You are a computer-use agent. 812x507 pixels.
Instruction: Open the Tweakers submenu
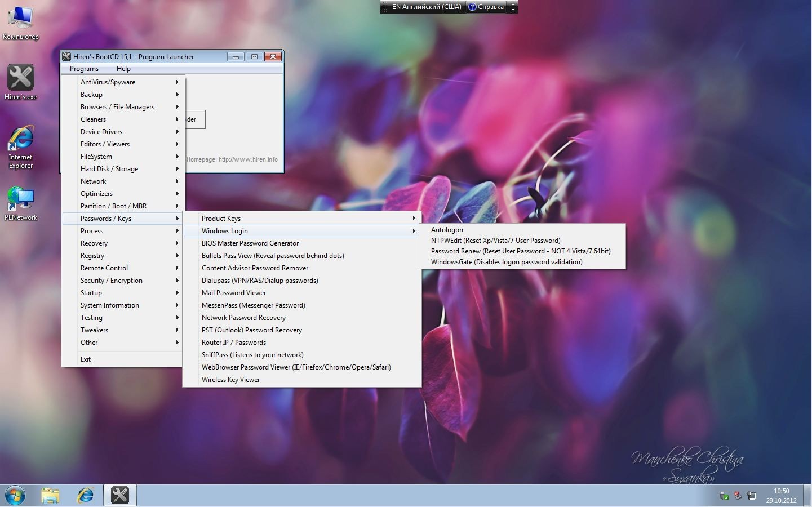pos(122,330)
